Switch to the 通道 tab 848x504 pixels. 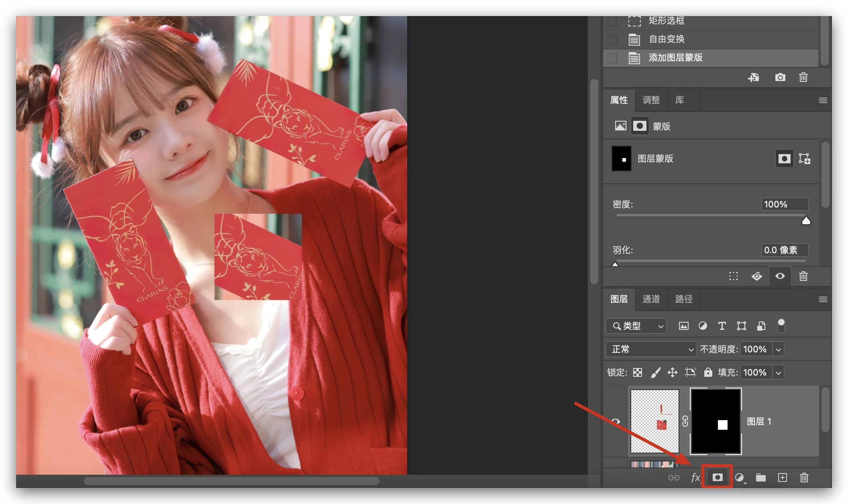click(x=651, y=299)
